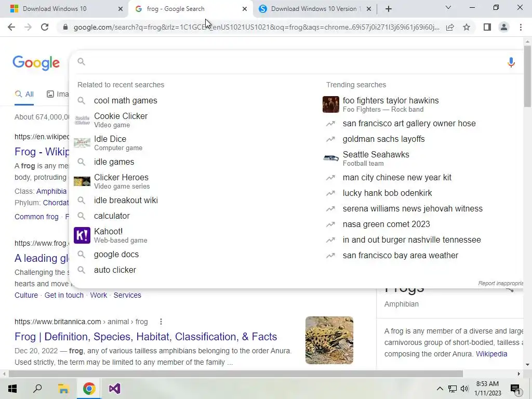
Task: Select the Images search results tab
Action: (58, 95)
